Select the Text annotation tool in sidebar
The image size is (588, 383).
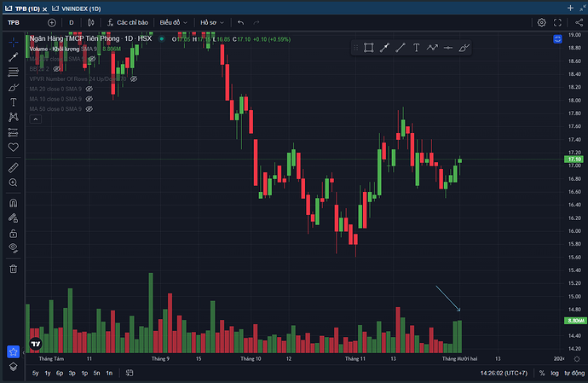point(13,102)
